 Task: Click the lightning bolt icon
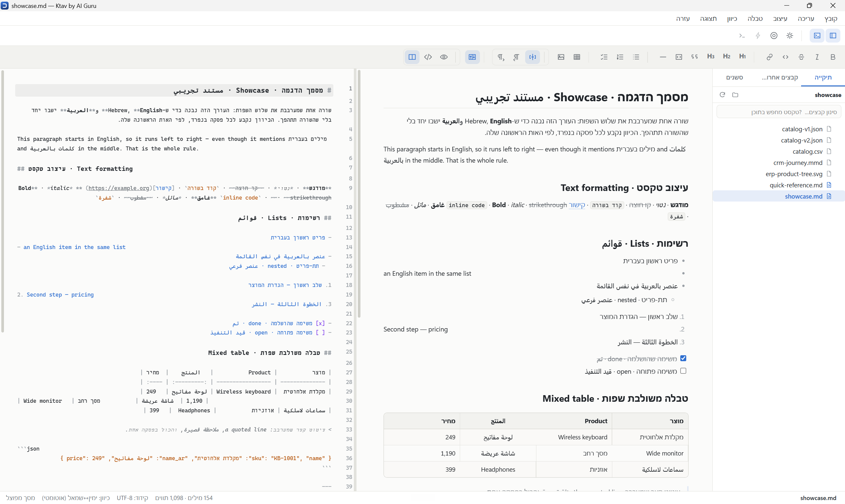758,36
